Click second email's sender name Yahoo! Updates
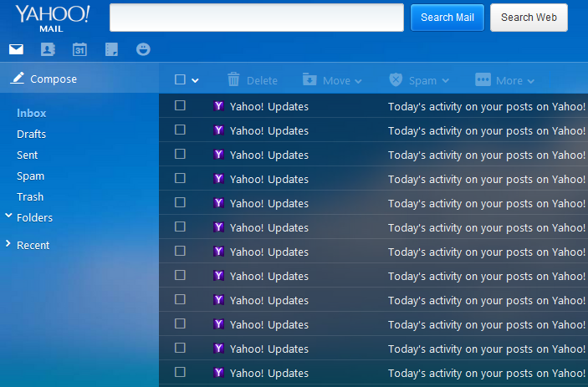This screenshot has width=588, height=387. 268,130
